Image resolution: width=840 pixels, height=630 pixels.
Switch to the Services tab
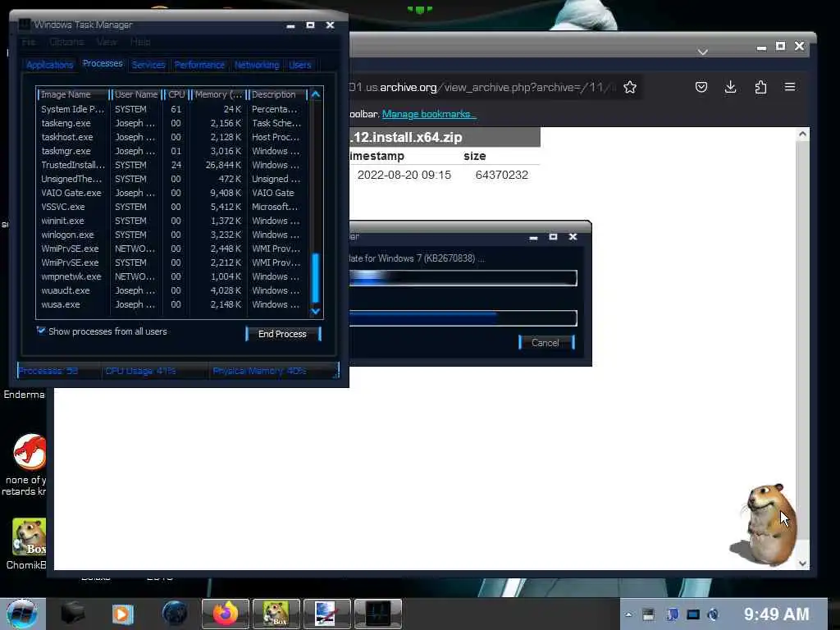[148, 65]
